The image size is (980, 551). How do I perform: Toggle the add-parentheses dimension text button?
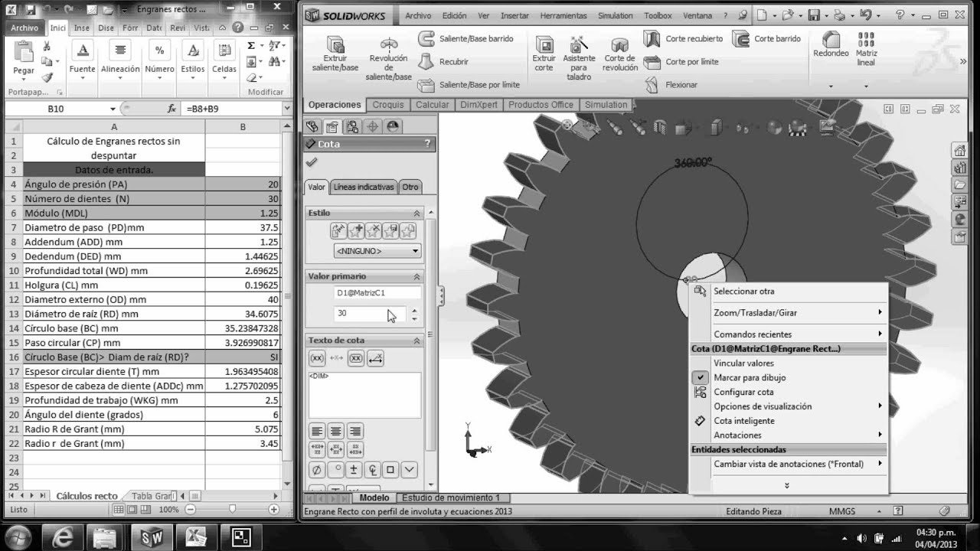(x=317, y=358)
